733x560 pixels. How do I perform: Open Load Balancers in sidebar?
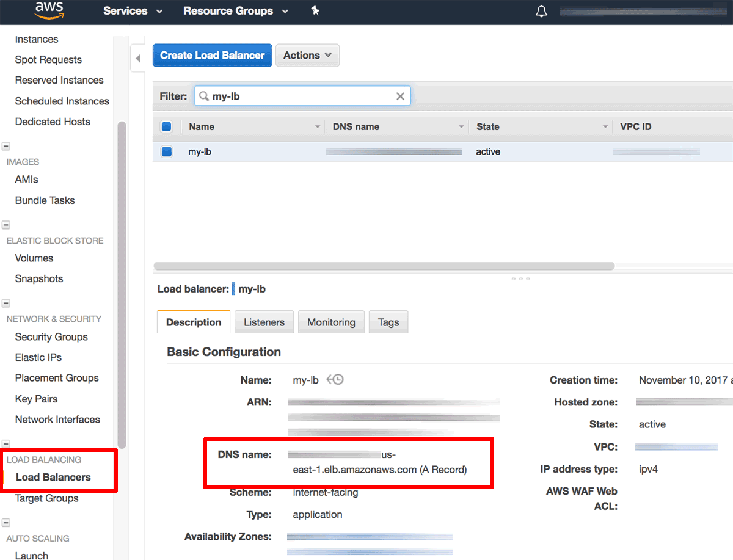pyautogui.click(x=53, y=477)
